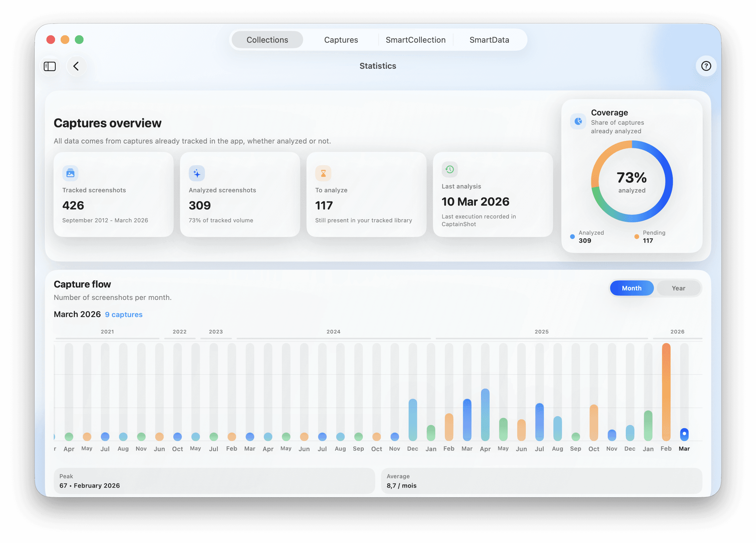Click the Peak statistics card
This screenshot has height=543, width=756.
(x=214, y=481)
